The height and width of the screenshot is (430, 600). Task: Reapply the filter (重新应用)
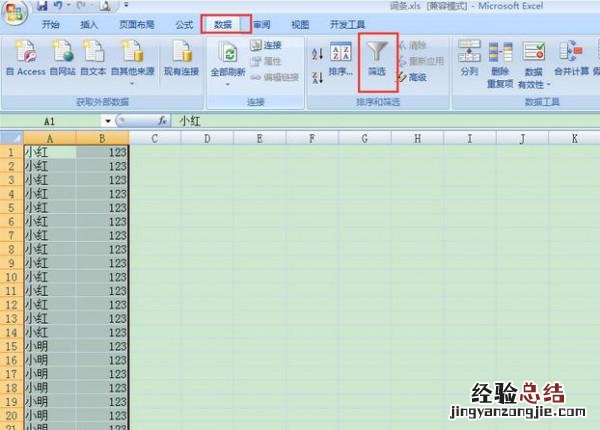[422, 61]
